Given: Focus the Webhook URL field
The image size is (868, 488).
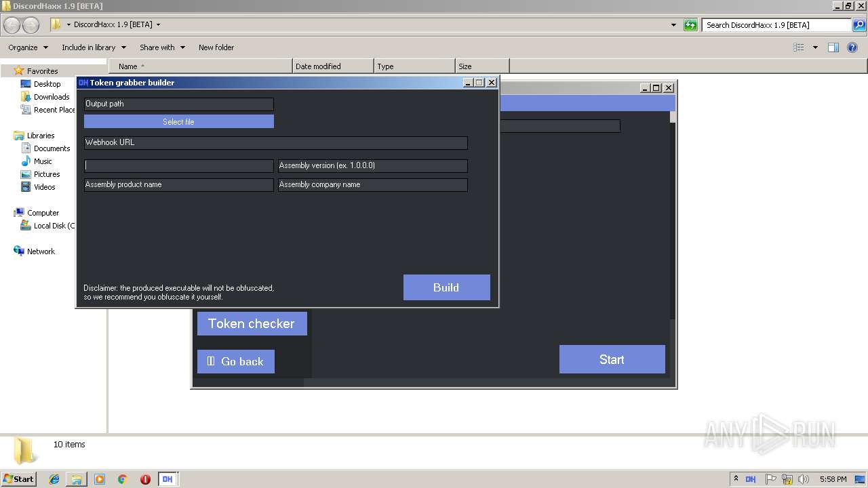Looking at the screenshot, I should pyautogui.click(x=275, y=142).
